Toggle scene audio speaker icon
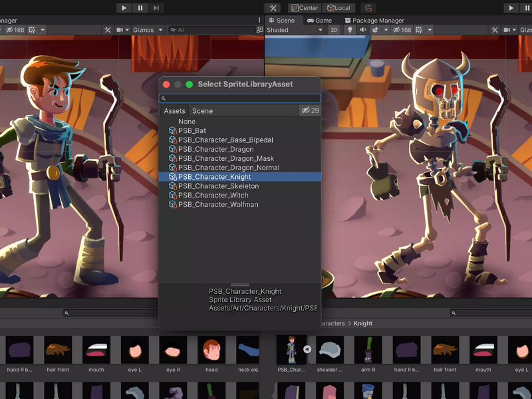Viewport: 532px width, 399px height. (x=362, y=30)
